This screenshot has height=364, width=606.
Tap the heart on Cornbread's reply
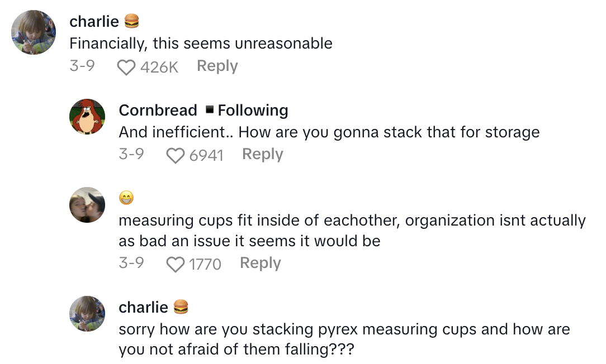(x=176, y=155)
